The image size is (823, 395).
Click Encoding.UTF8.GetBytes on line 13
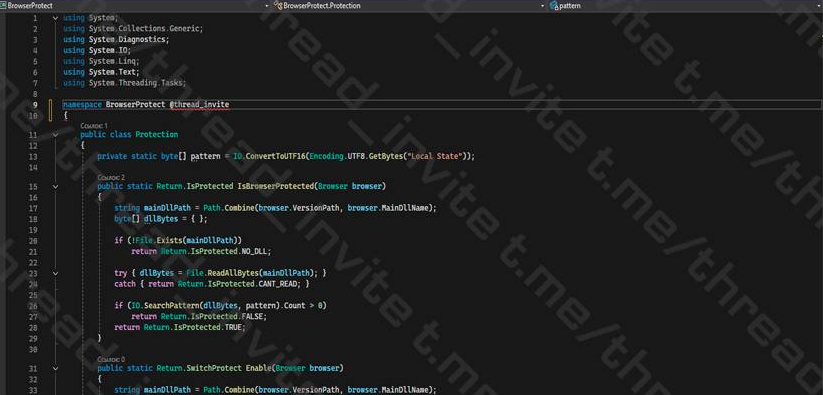tap(357, 156)
